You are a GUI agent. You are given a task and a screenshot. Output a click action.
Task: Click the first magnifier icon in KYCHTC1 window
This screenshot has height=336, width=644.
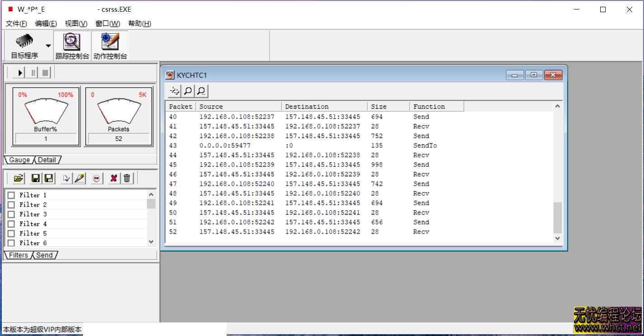click(x=188, y=91)
